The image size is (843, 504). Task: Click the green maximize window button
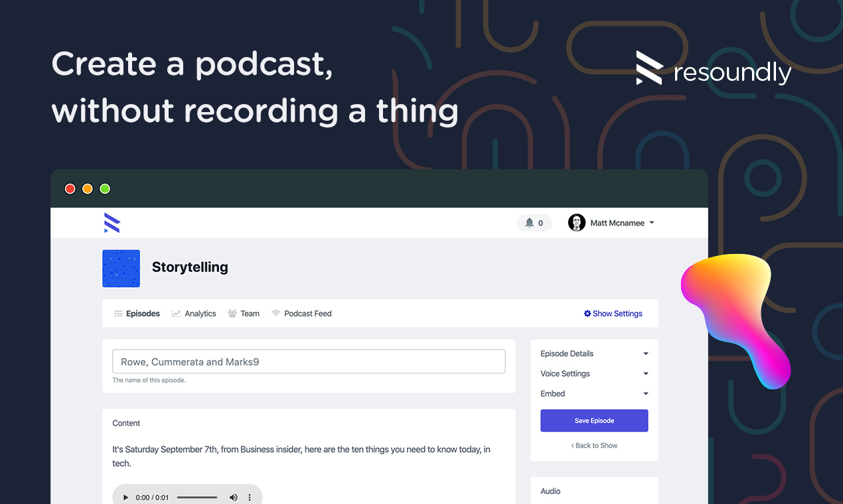tap(105, 189)
